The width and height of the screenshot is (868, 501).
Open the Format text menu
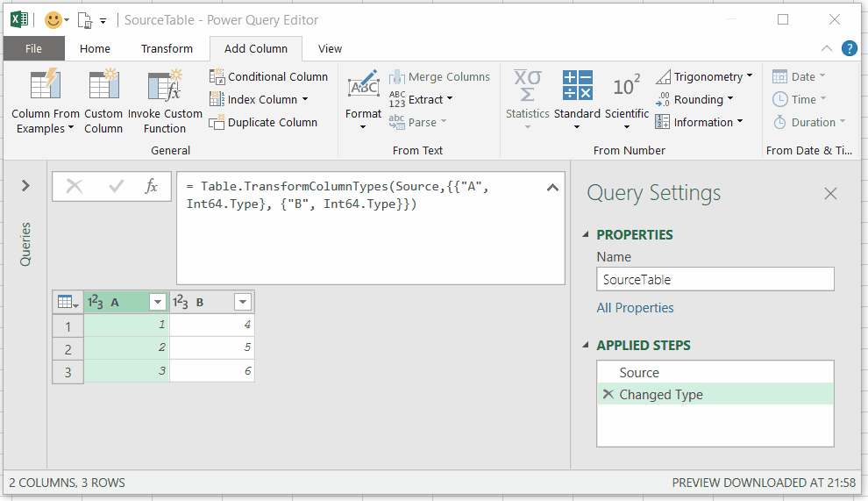coord(363,100)
